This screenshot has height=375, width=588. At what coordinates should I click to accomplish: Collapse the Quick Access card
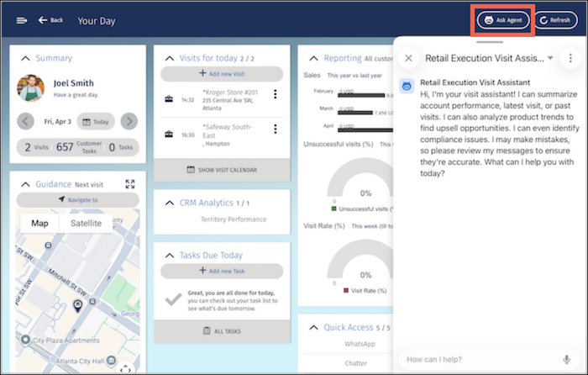313,328
